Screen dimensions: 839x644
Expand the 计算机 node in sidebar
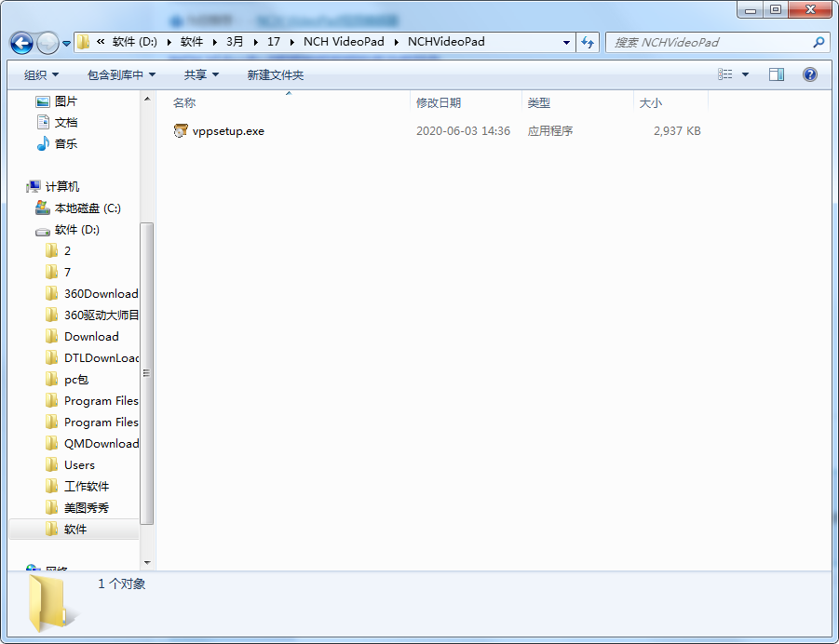20,186
